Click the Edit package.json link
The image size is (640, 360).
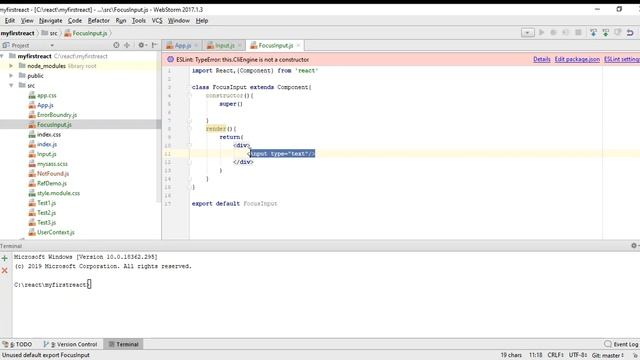pyautogui.click(x=577, y=59)
